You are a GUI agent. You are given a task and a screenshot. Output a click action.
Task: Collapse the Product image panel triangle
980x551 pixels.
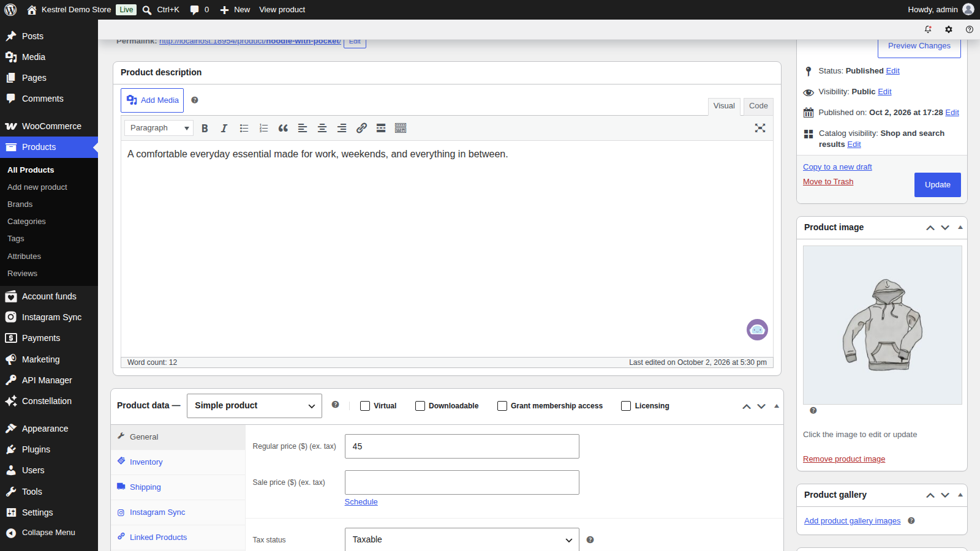click(960, 227)
